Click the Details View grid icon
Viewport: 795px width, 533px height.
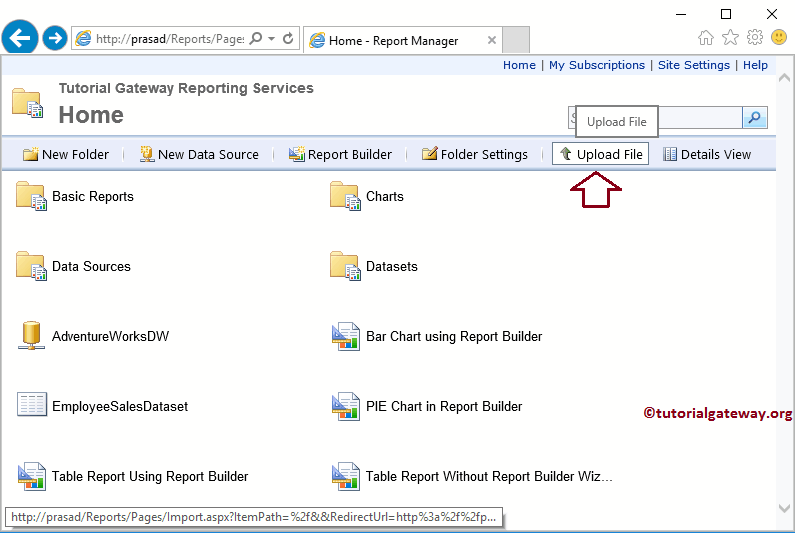[x=670, y=154]
